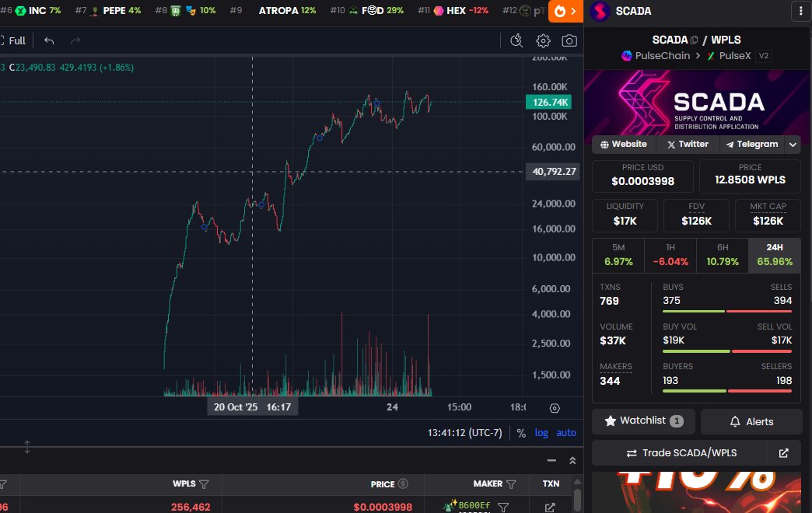812x513 pixels.
Task: Open the SCADA Telegram link
Action: [x=752, y=145]
